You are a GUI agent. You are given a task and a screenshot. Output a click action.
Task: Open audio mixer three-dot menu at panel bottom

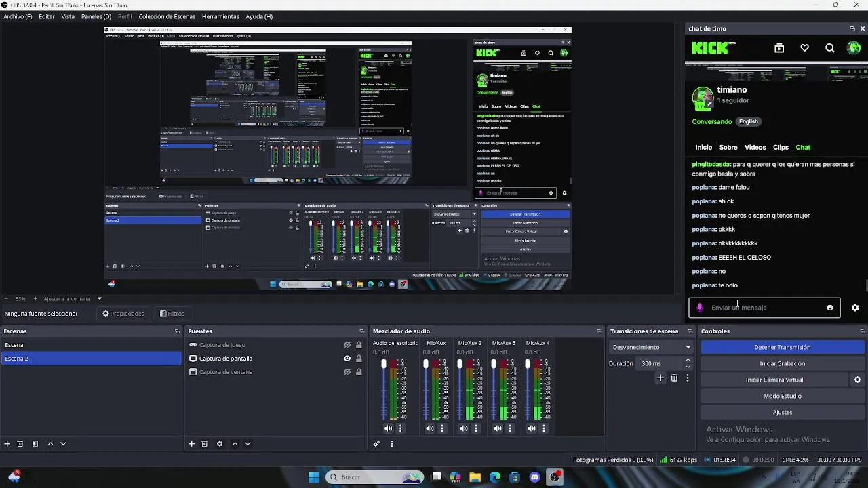pyautogui.click(x=391, y=444)
